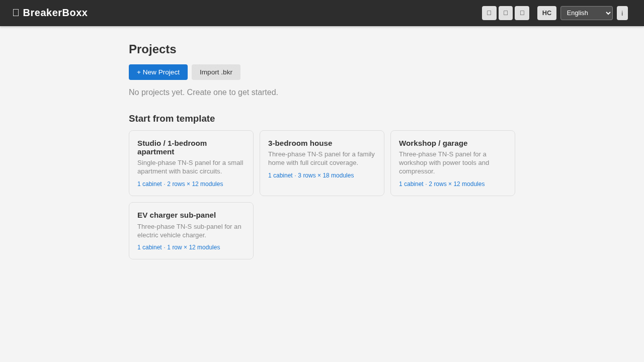Click the '3 rows × 18 modules' spec line

[326, 175]
